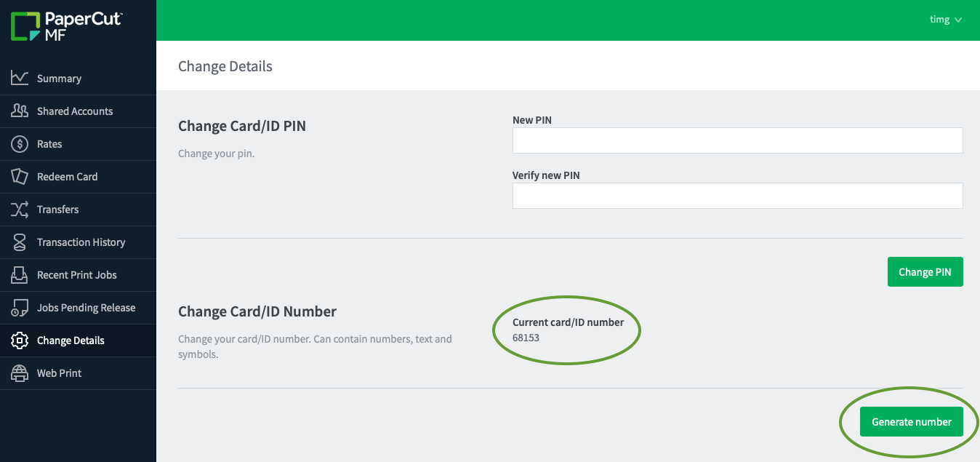Expand the timg user menu
The height and width of the screenshot is (462, 980).
[x=946, y=20]
